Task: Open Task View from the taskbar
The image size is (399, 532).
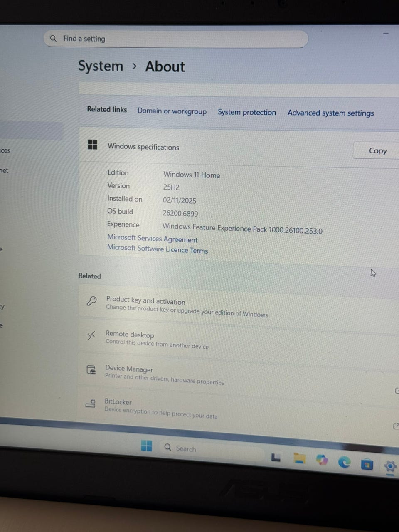Action: [x=276, y=457]
